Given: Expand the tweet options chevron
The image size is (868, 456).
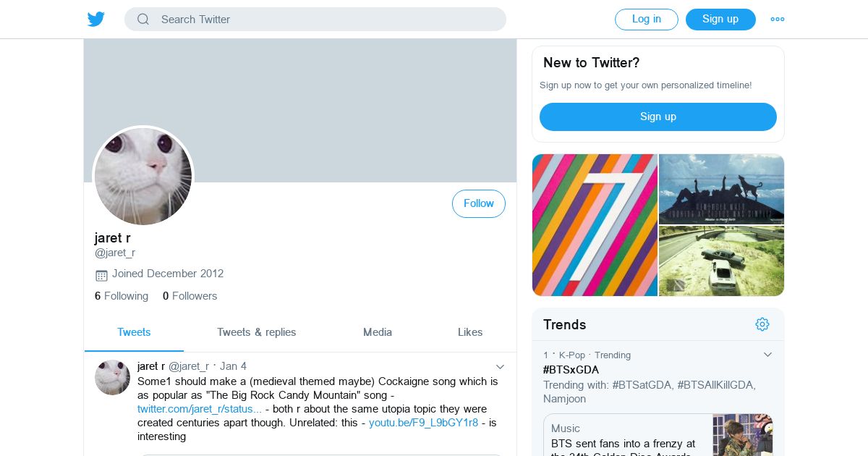Looking at the screenshot, I should 500,367.
